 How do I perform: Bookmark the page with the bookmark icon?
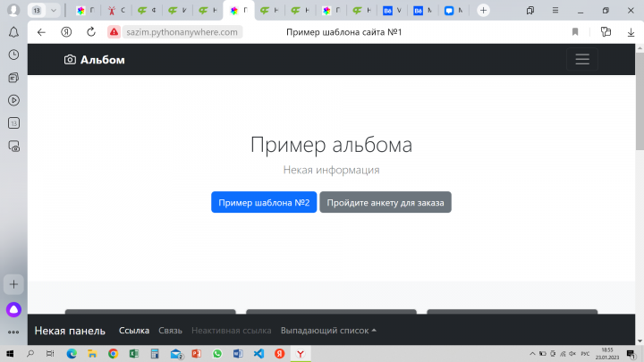tap(575, 32)
